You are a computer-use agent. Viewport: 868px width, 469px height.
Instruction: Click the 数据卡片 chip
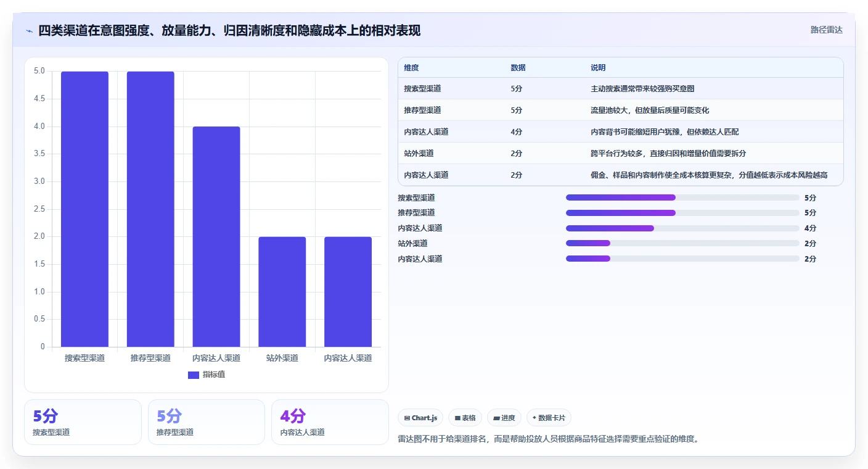[x=549, y=418]
